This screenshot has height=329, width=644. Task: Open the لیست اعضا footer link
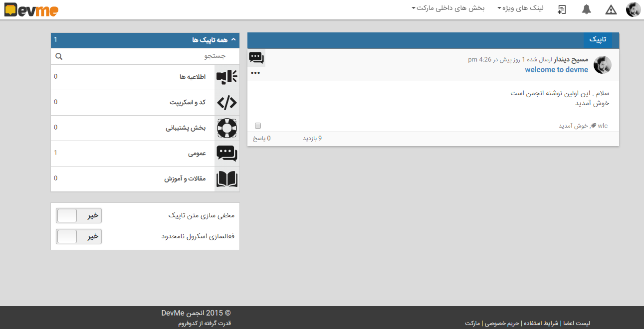(576, 323)
